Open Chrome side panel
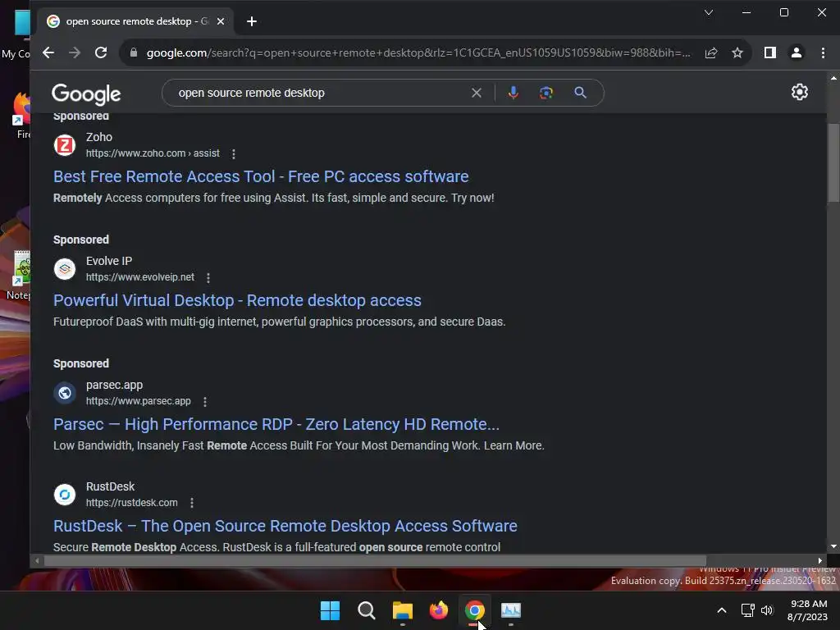This screenshot has width=840, height=630. 769,52
